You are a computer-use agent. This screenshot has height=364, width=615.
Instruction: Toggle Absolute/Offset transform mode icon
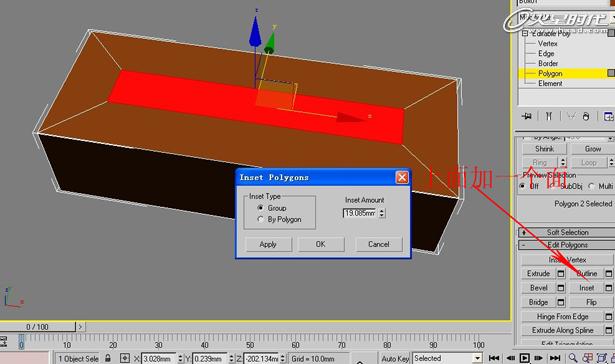pos(125,359)
